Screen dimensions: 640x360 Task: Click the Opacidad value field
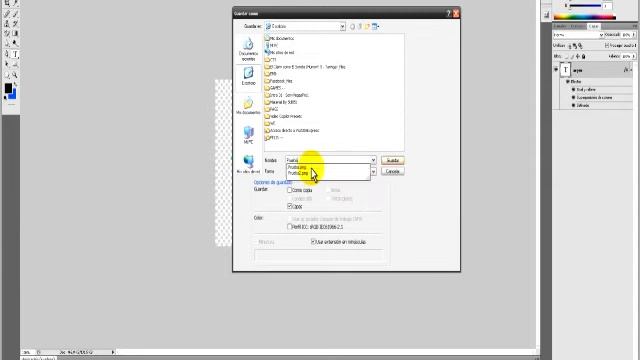point(626,35)
